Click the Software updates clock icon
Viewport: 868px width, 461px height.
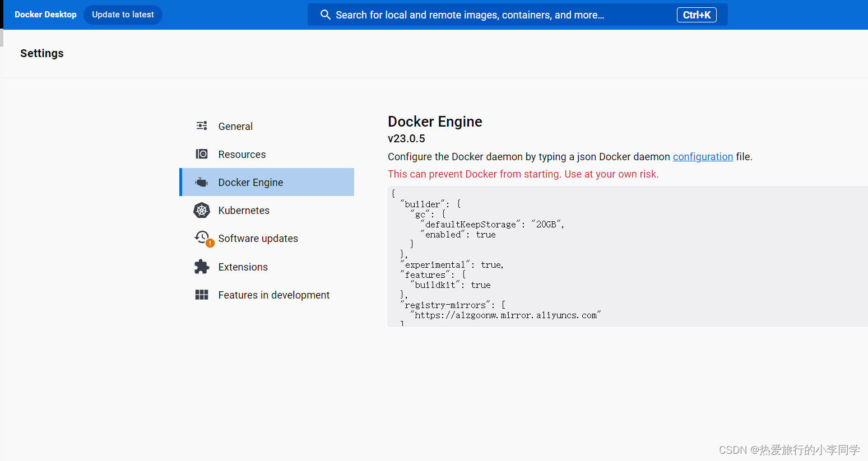[203, 238]
